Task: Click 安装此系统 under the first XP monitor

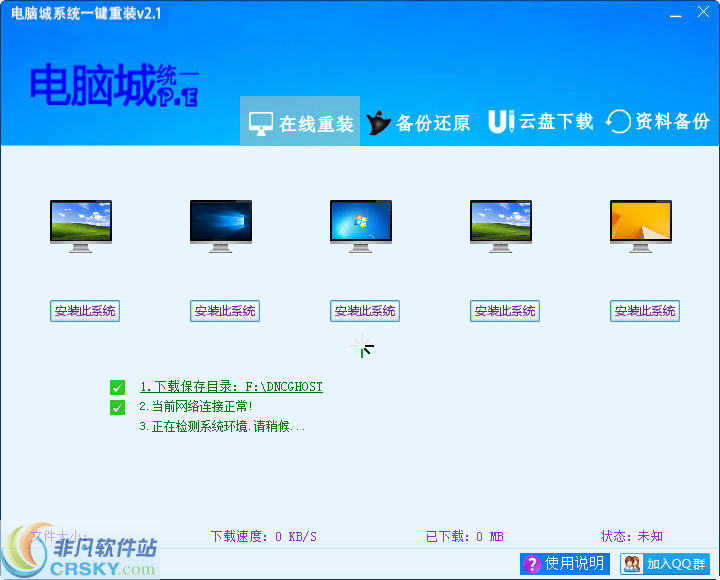Action: [85, 311]
